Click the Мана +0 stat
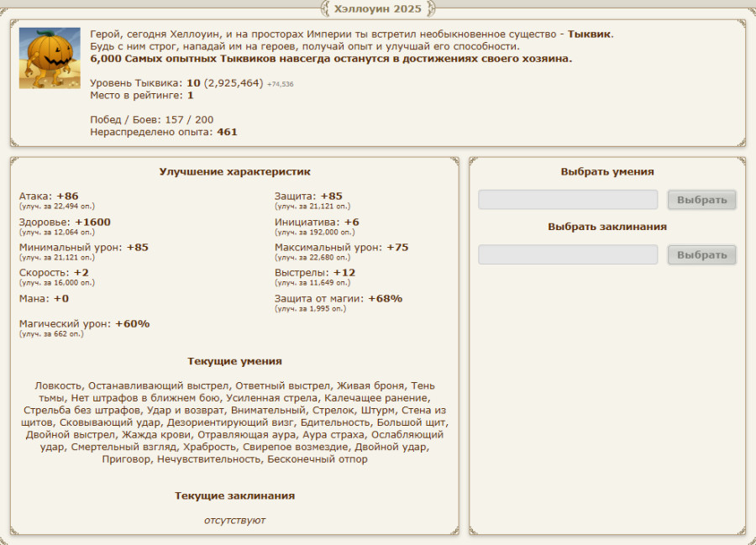Image resolution: width=756 pixels, height=545 pixels. point(44,298)
